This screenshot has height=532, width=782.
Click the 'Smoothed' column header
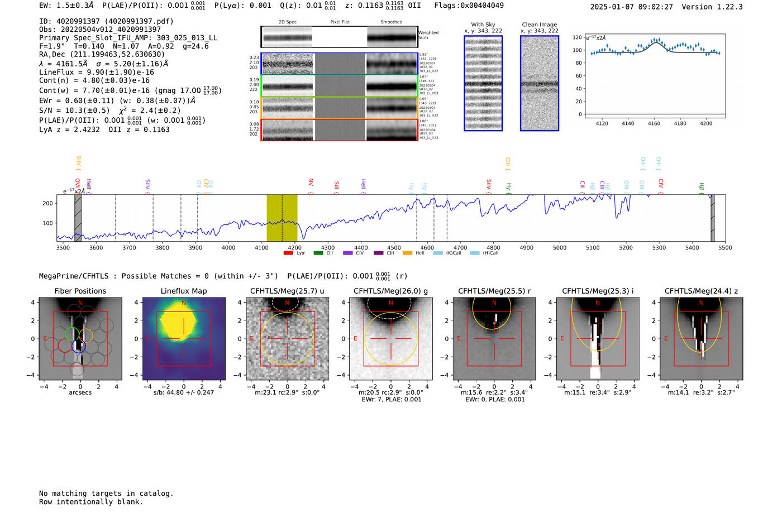point(391,22)
